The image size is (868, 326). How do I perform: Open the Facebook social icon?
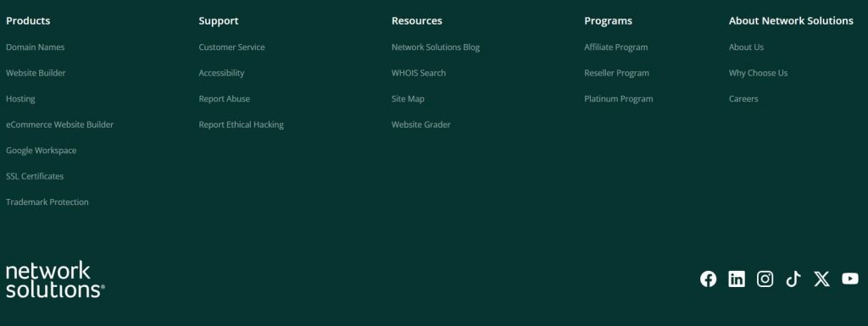coord(708,279)
